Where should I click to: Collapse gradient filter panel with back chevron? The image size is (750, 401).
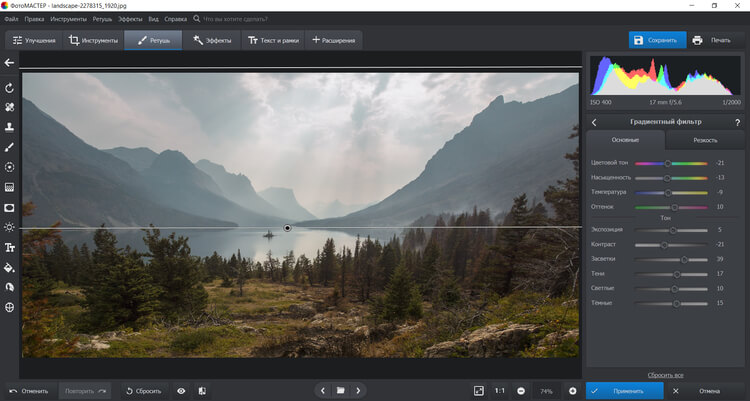click(594, 122)
